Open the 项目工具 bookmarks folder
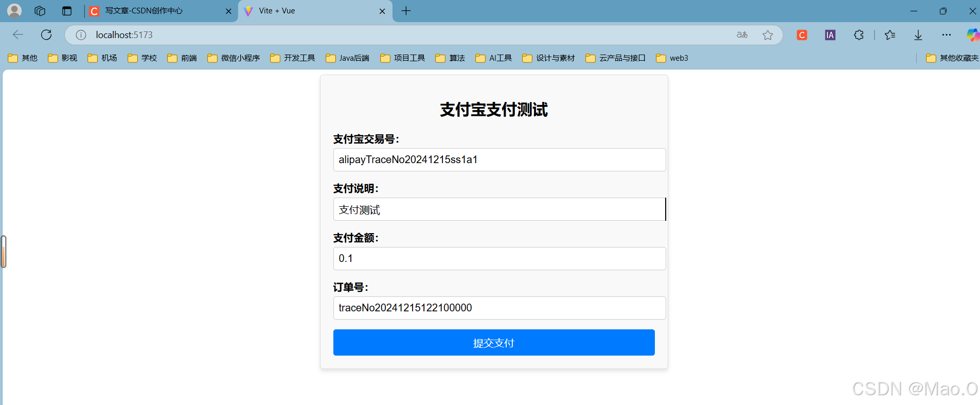The image size is (980, 405). (x=403, y=58)
